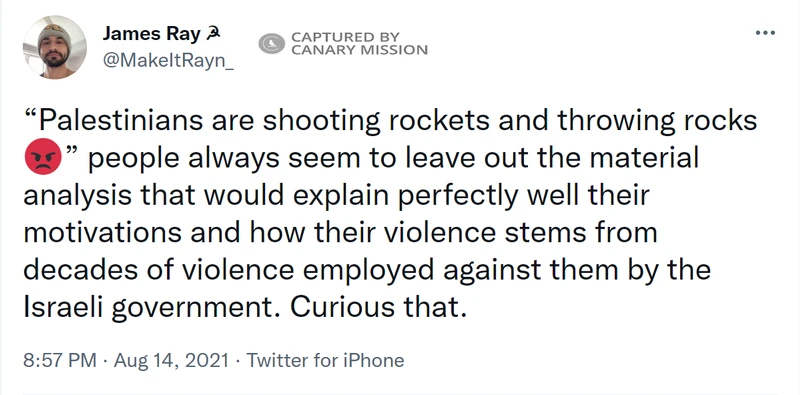Screen dimensions: 800x395
Task: Open the James Ray display name link
Action: pyautogui.click(x=152, y=34)
